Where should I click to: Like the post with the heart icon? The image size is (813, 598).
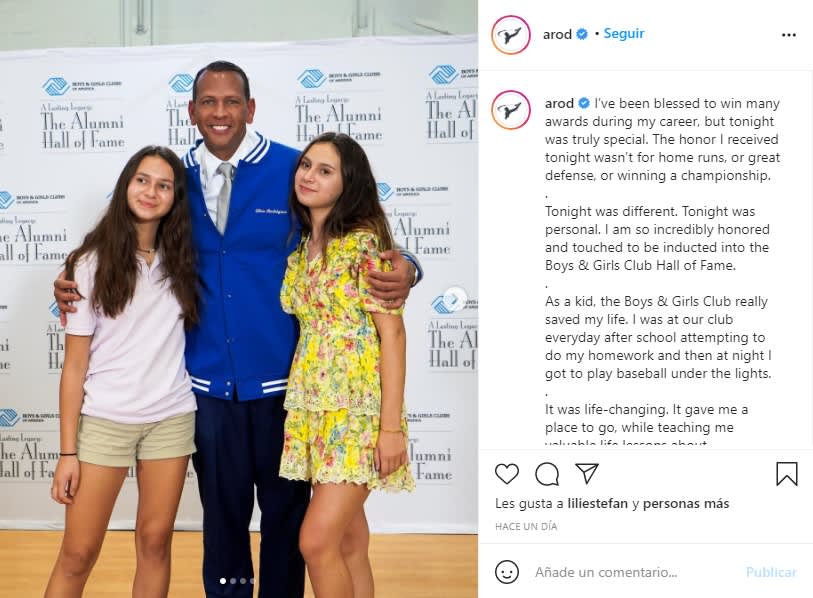pos(507,474)
